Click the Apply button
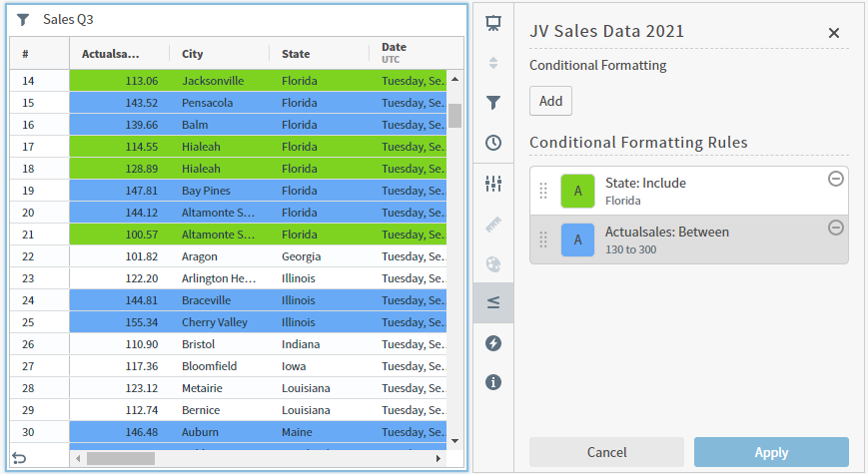Viewport: 868px width, 474px height. 771,452
